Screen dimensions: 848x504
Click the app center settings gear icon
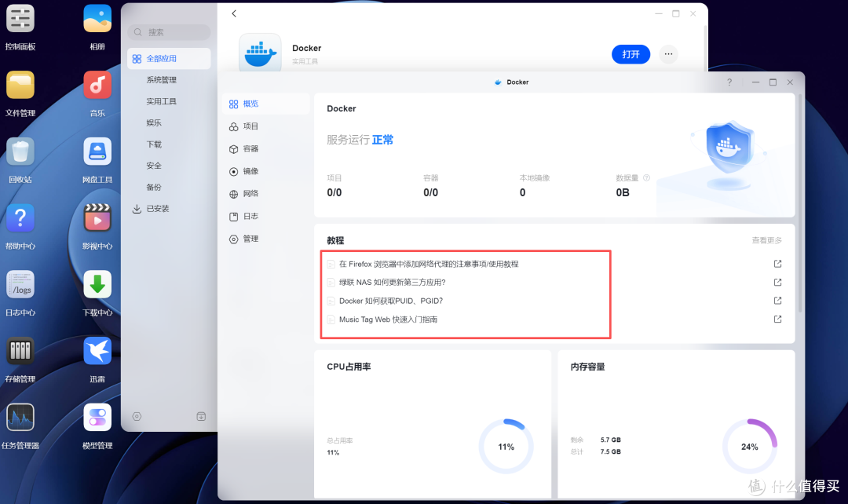(x=137, y=416)
